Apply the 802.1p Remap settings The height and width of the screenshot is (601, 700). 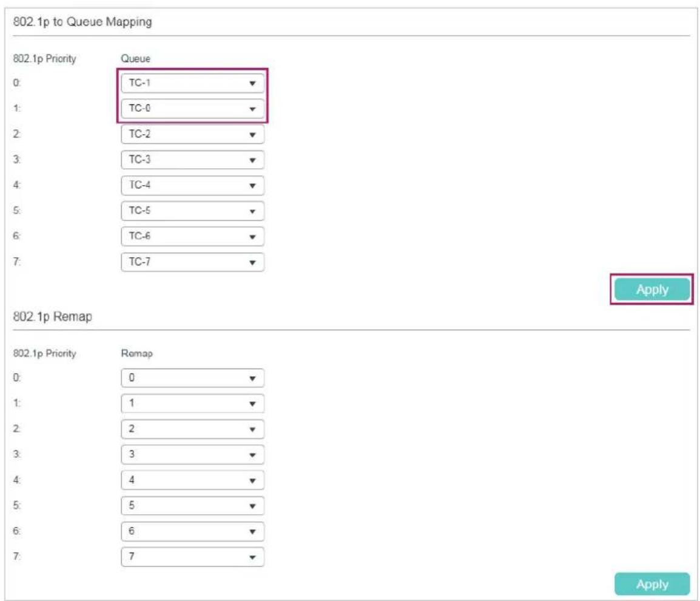(652, 584)
